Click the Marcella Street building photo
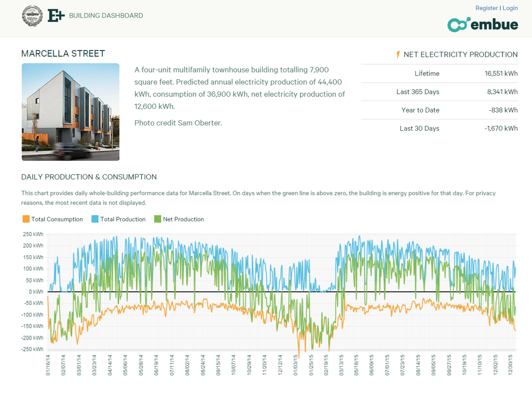The image size is (532, 399). (x=70, y=112)
